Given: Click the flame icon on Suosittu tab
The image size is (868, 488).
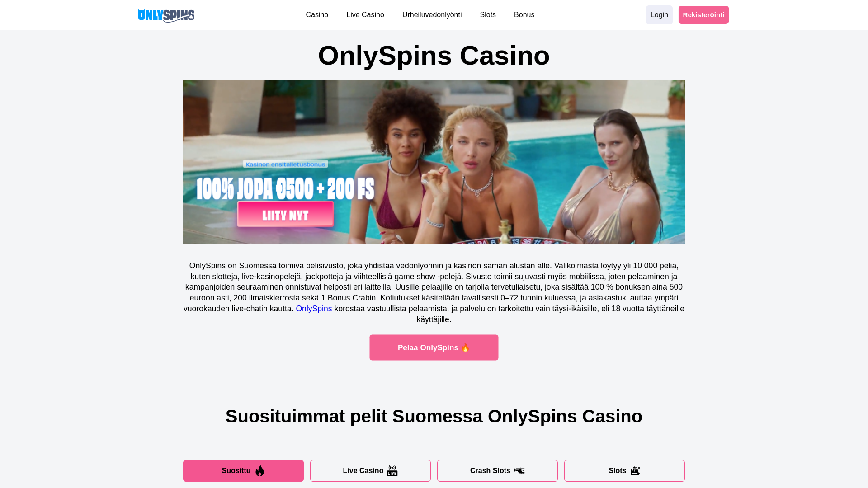Looking at the screenshot, I should [x=259, y=471].
